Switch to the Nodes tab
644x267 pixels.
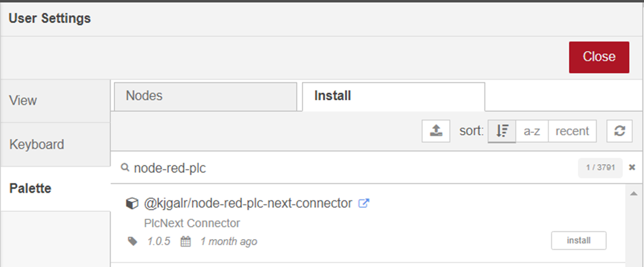[205, 96]
